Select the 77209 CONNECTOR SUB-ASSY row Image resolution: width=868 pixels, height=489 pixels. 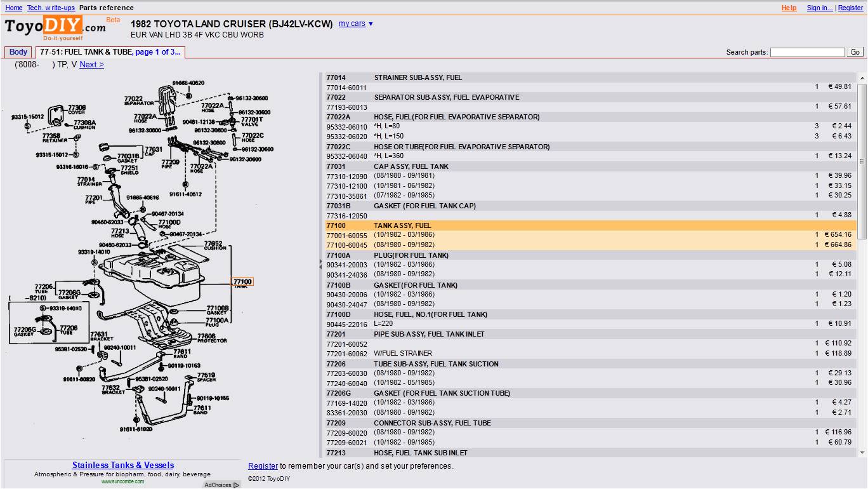(591, 423)
